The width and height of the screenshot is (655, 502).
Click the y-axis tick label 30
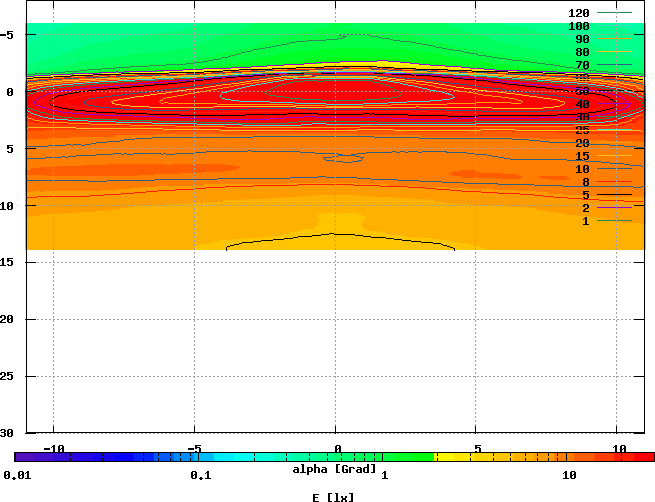coord(7,433)
